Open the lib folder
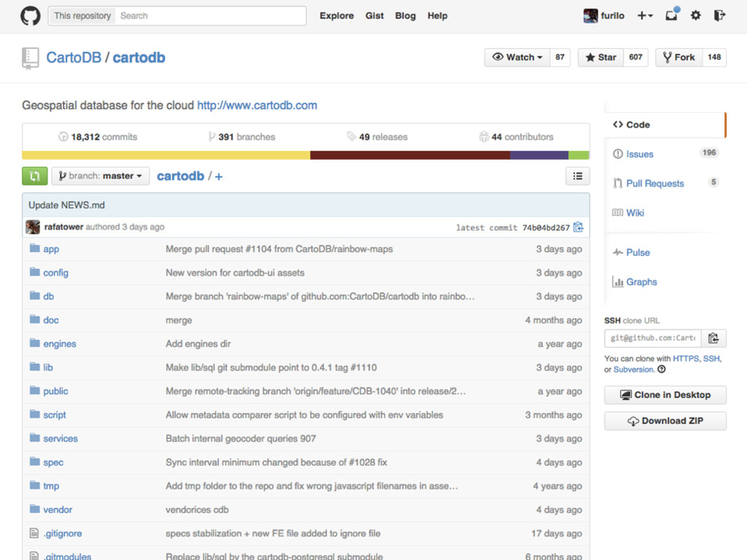The image size is (747, 560). 48,367
